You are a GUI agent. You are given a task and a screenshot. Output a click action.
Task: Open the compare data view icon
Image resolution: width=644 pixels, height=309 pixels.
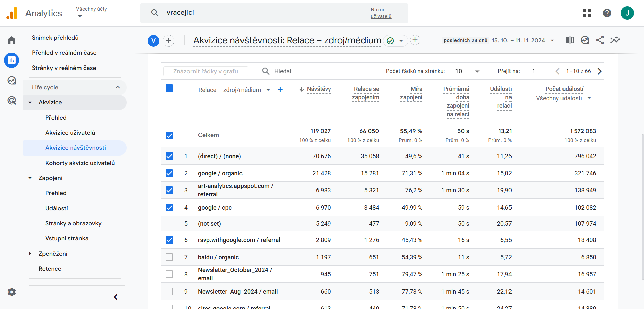(x=570, y=40)
